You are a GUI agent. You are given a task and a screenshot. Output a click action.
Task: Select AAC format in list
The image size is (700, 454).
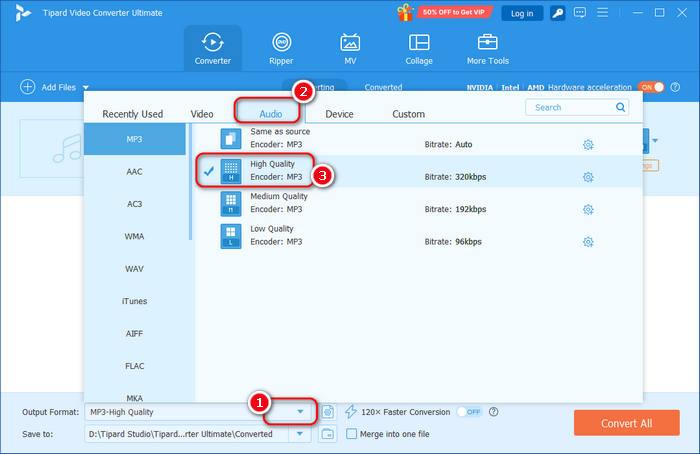pyautogui.click(x=134, y=171)
